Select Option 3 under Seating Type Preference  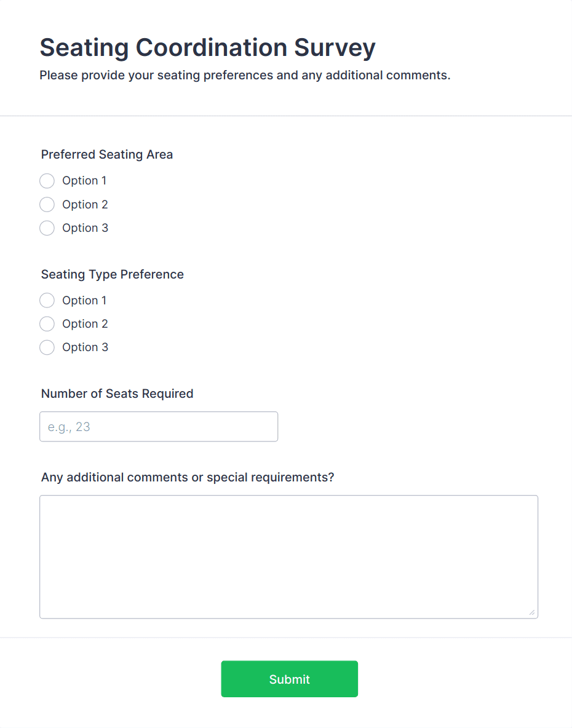point(47,347)
